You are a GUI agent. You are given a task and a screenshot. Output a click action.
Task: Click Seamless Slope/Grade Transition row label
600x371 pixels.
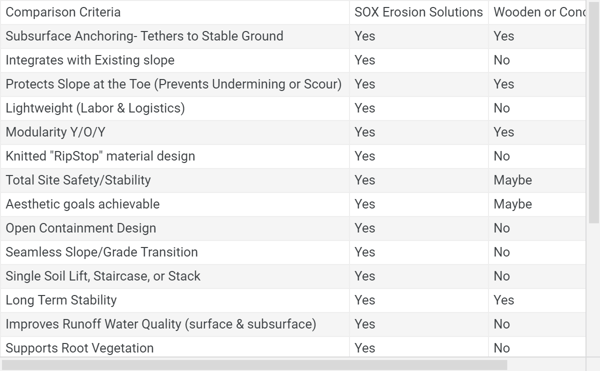coord(101,252)
